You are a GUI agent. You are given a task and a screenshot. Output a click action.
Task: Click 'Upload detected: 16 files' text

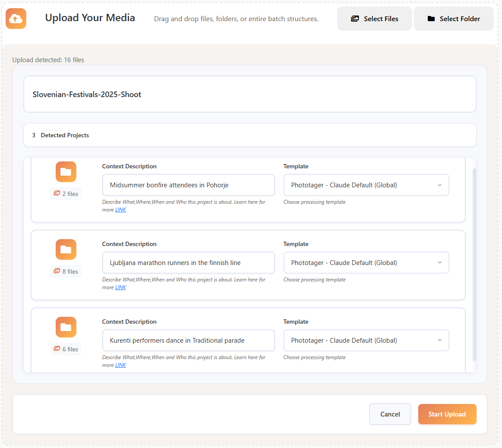pyautogui.click(x=48, y=60)
